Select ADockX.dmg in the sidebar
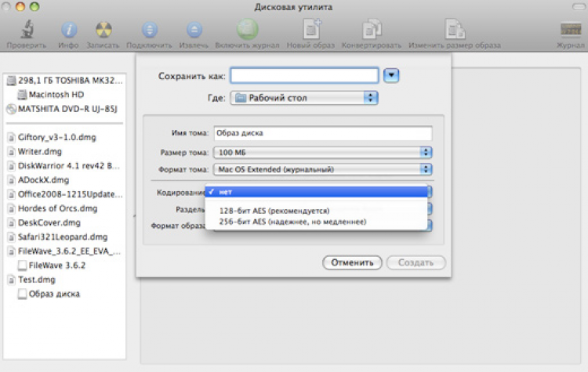588x372 pixels. 38,180
